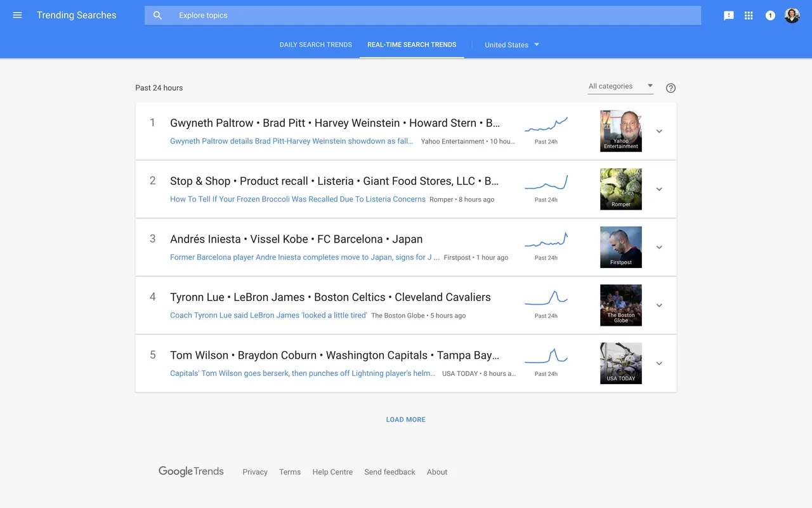Click the Tyronn Lue trend title

coord(331,297)
